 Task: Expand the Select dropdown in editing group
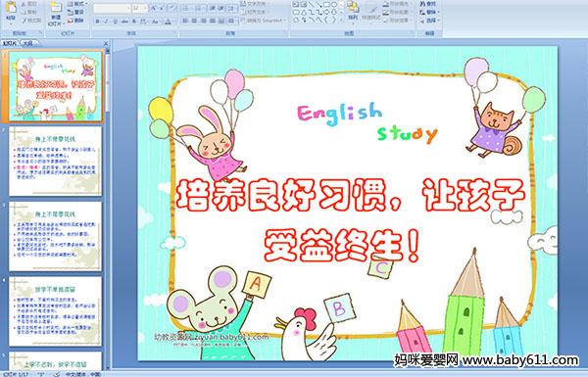pos(429,21)
